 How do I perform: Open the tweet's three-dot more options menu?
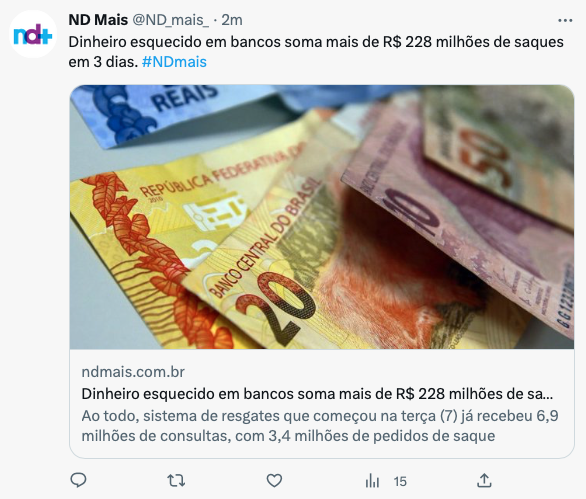pos(565,21)
